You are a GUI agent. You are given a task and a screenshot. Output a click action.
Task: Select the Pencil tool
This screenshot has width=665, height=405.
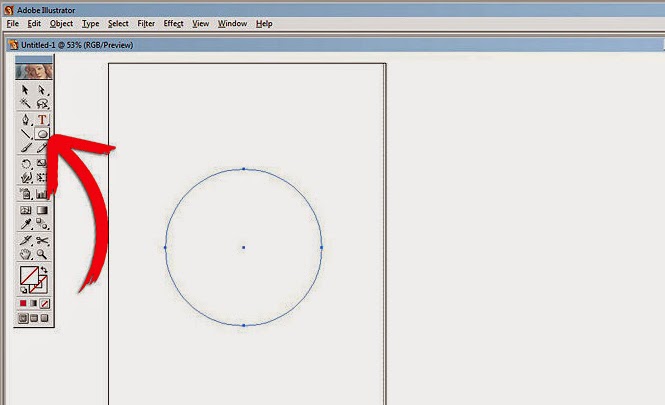point(42,148)
